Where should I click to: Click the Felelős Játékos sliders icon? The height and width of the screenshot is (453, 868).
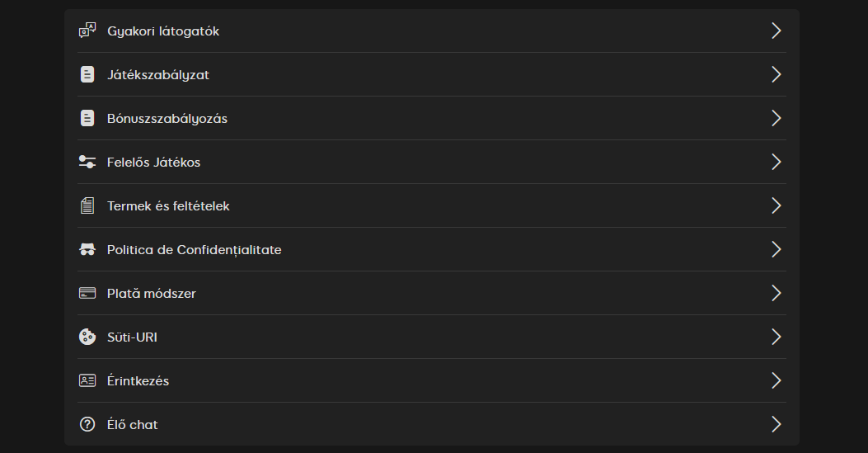(87, 163)
